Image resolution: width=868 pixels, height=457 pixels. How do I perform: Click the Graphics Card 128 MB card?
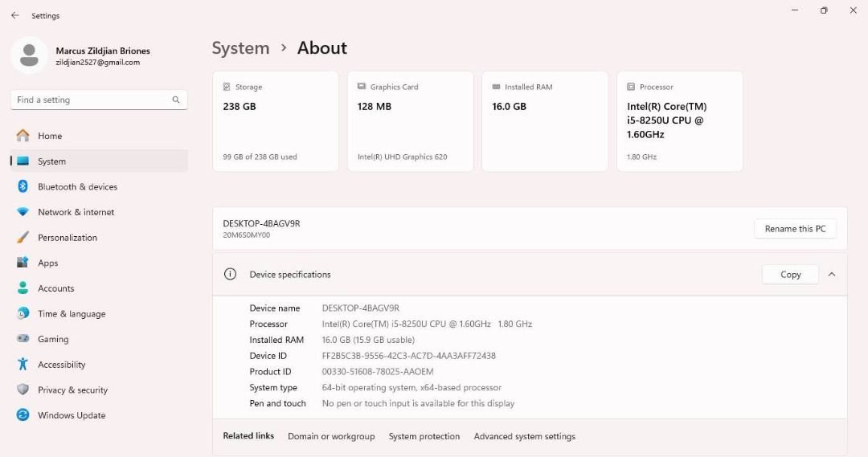[x=410, y=121]
